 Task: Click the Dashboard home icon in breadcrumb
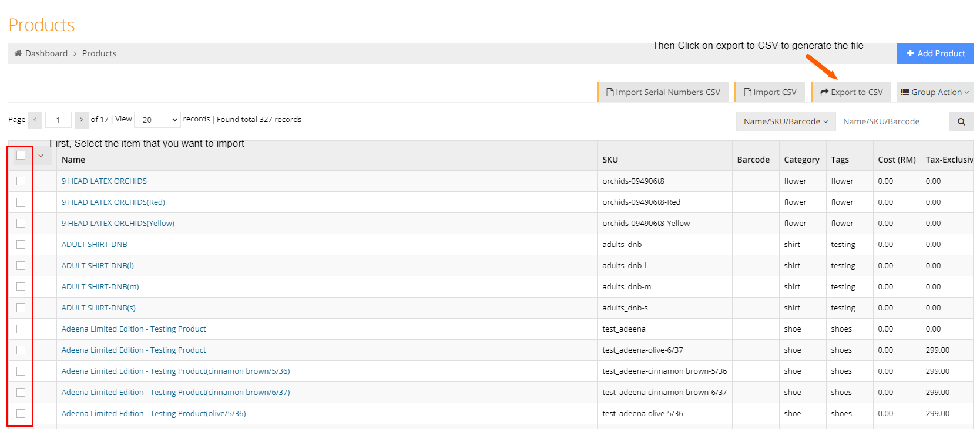click(x=18, y=53)
